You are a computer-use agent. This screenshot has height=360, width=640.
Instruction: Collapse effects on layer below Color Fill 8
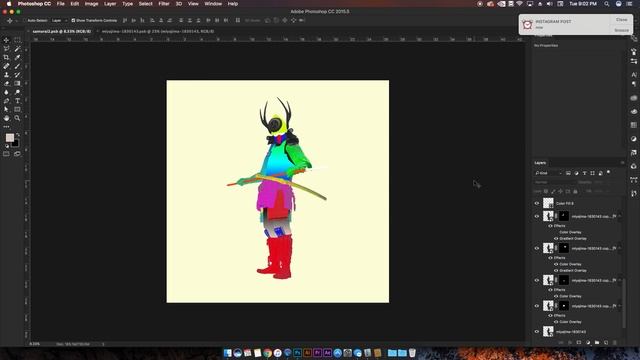tap(620, 216)
